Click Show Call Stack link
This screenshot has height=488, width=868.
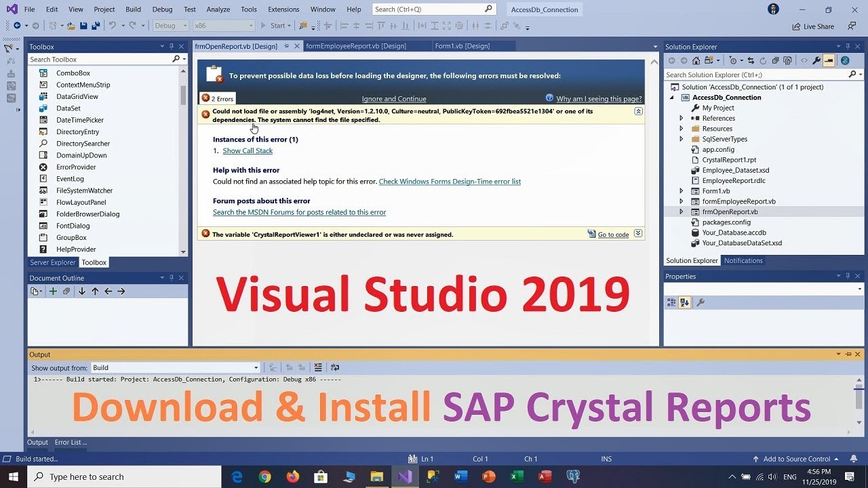coord(248,151)
